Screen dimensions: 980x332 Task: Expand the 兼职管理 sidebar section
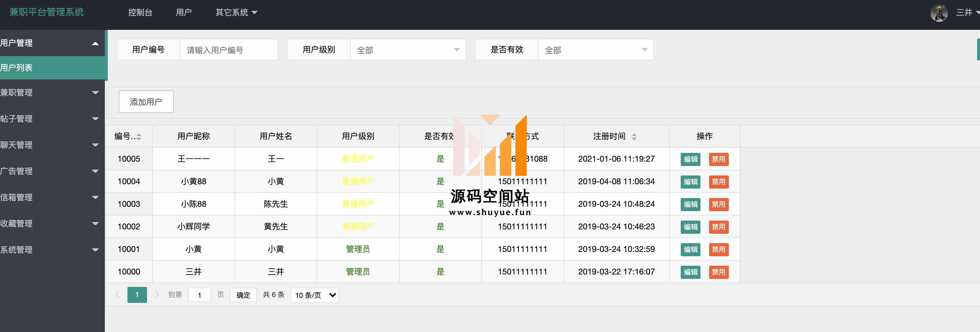click(52, 92)
